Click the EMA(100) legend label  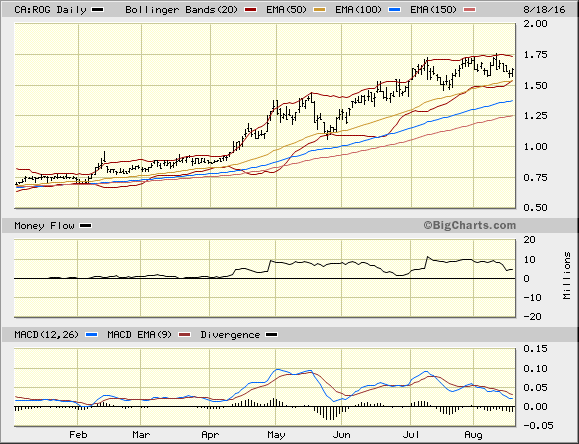tap(358, 10)
